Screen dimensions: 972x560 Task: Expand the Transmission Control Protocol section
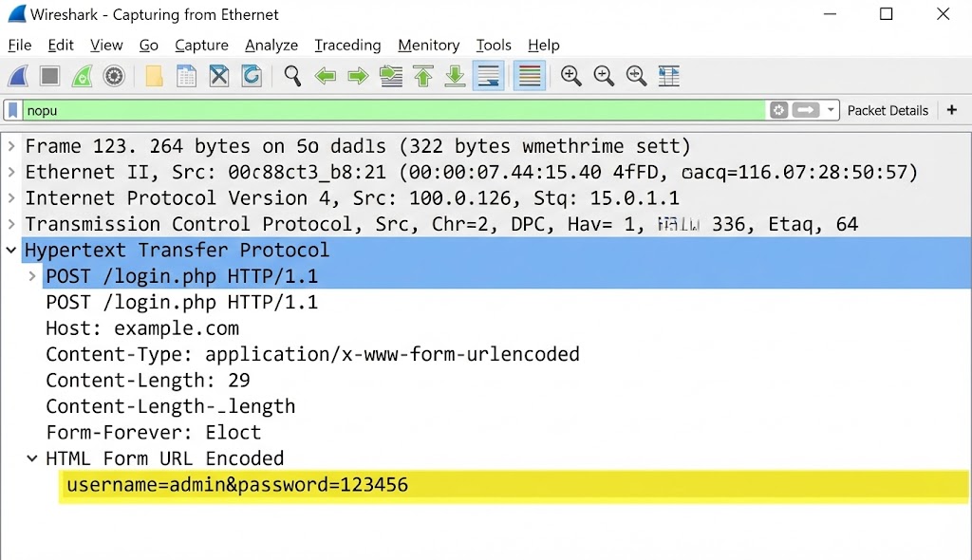point(11,224)
